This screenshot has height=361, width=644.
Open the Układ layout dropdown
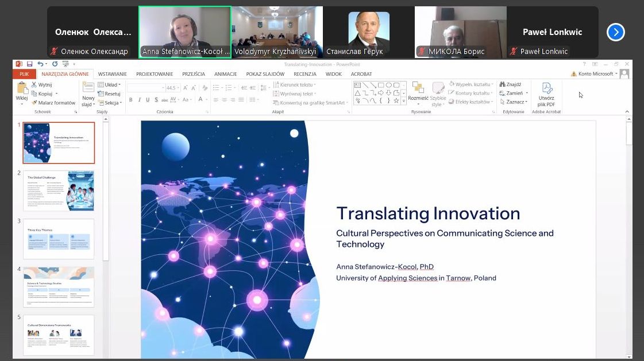110,85
